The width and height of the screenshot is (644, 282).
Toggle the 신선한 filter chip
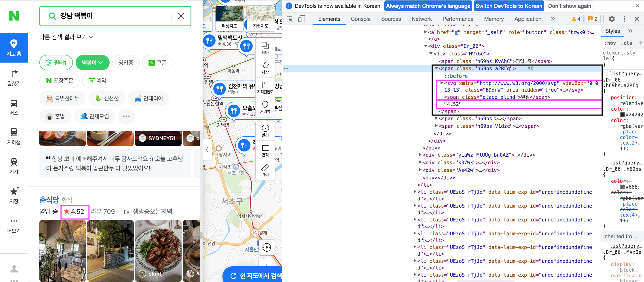pyautogui.click(x=107, y=98)
